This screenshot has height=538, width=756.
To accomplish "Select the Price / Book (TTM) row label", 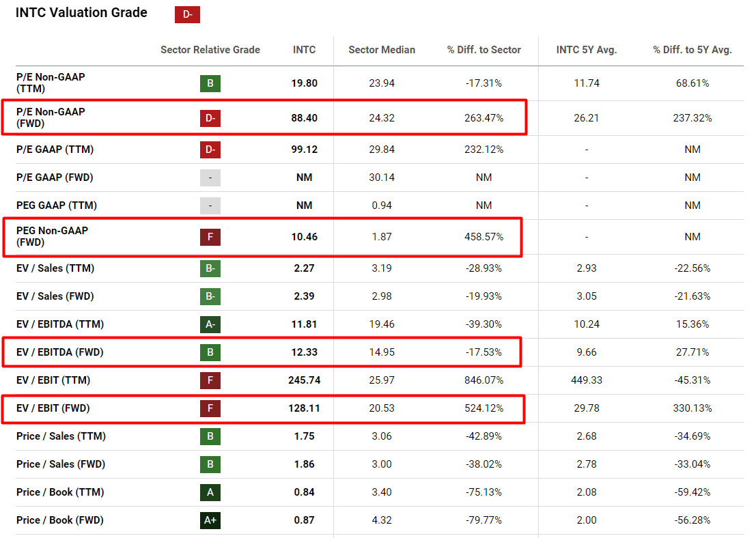I will click(x=60, y=492).
